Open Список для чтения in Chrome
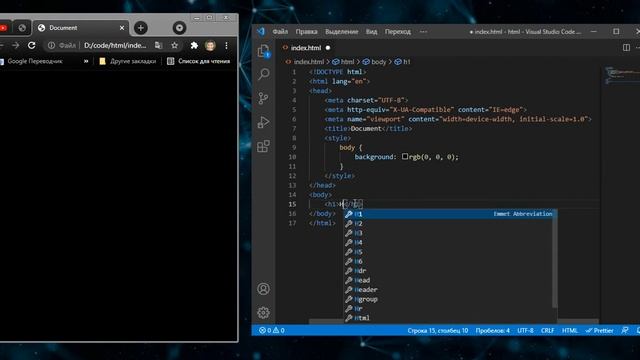Screen dimensions: 640x360 [199, 61]
